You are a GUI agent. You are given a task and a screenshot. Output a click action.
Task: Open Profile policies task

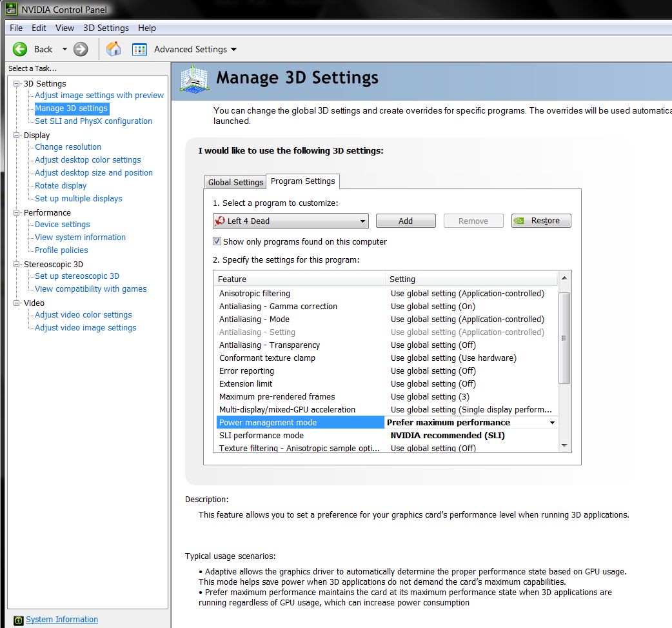pyautogui.click(x=61, y=250)
